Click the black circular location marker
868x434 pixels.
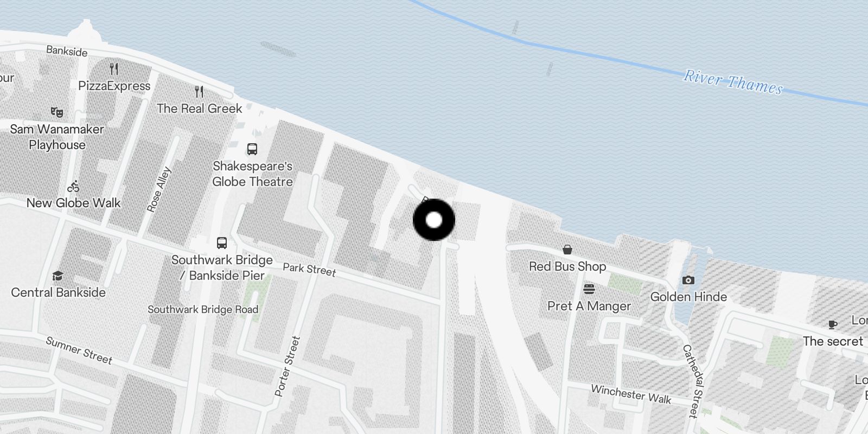[x=434, y=220]
